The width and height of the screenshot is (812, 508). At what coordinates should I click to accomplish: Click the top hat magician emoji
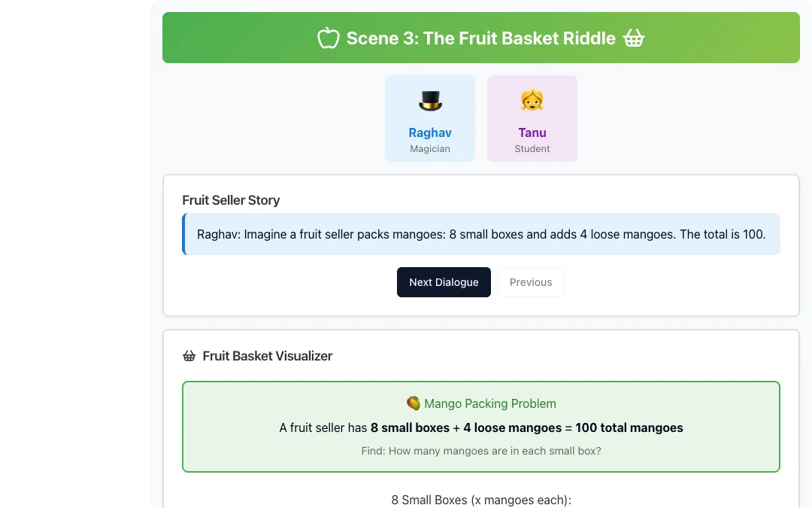click(430, 101)
